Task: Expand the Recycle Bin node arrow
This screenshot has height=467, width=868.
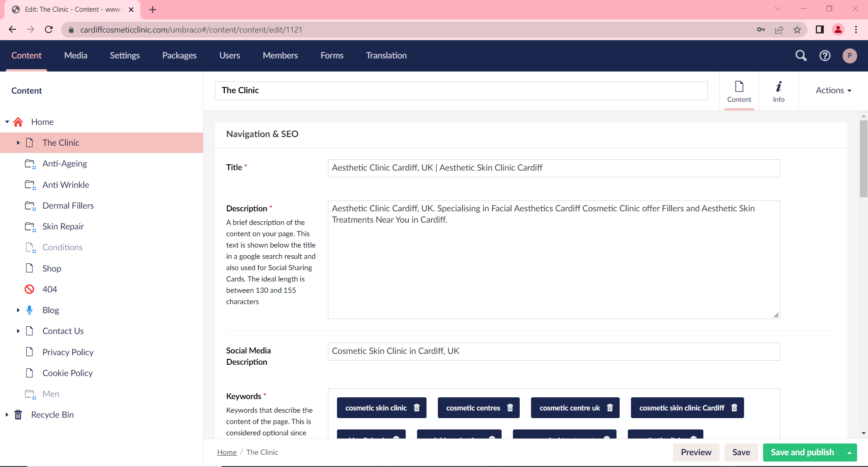Action: 7,415
